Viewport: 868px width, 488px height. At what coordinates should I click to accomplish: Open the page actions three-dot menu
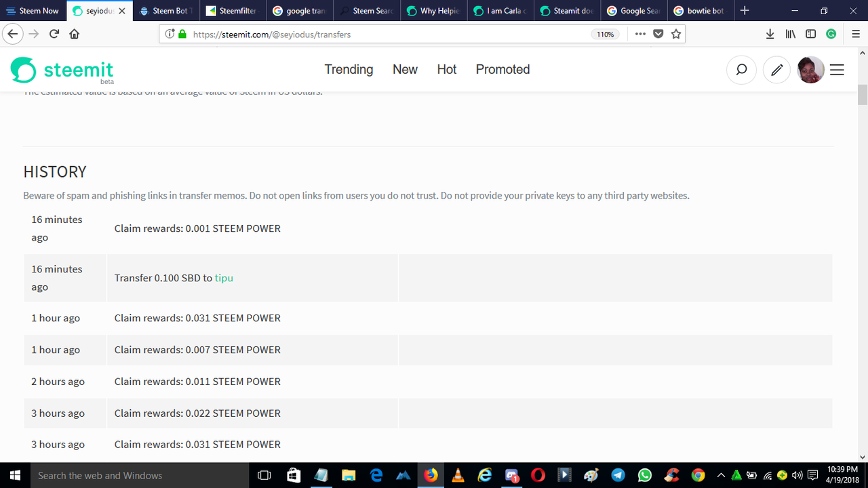[640, 34]
